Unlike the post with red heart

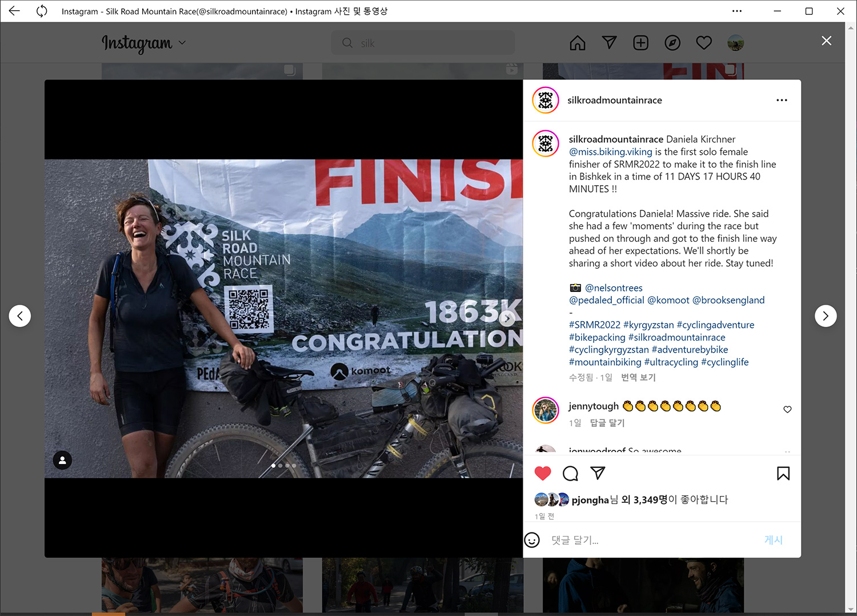[x=543, y=473]
